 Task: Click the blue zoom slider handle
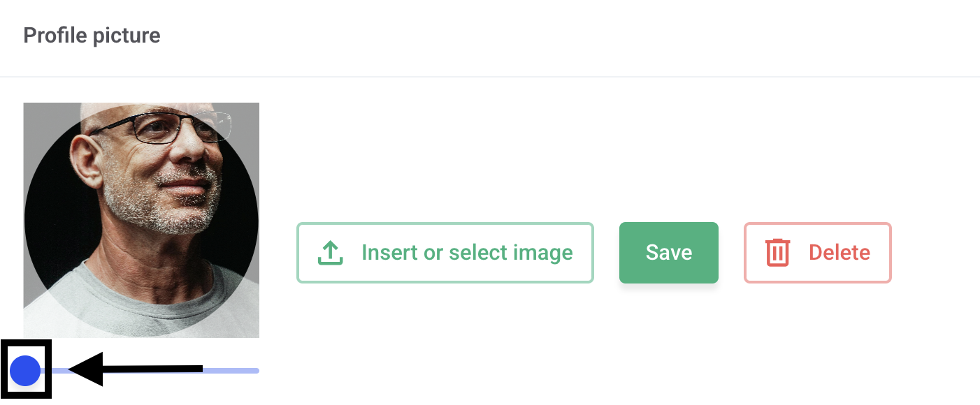coord(25,370)
